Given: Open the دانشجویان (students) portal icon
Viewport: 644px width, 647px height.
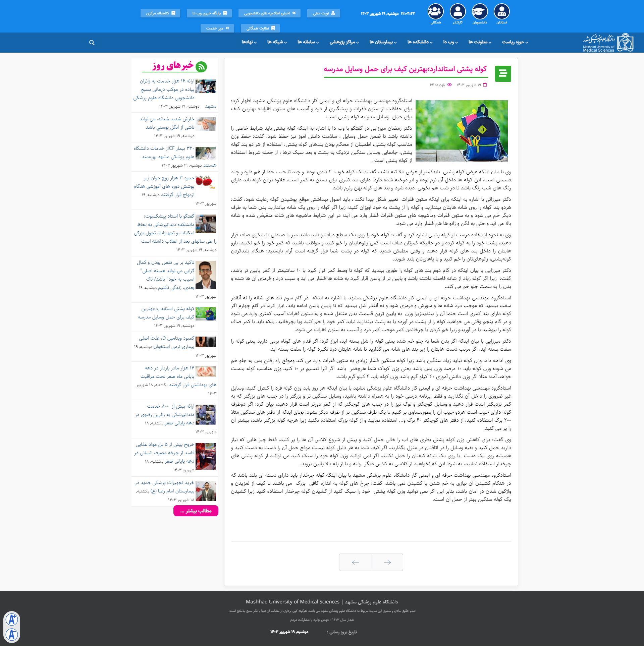Looking at the screenshot, I should (480, 12).
